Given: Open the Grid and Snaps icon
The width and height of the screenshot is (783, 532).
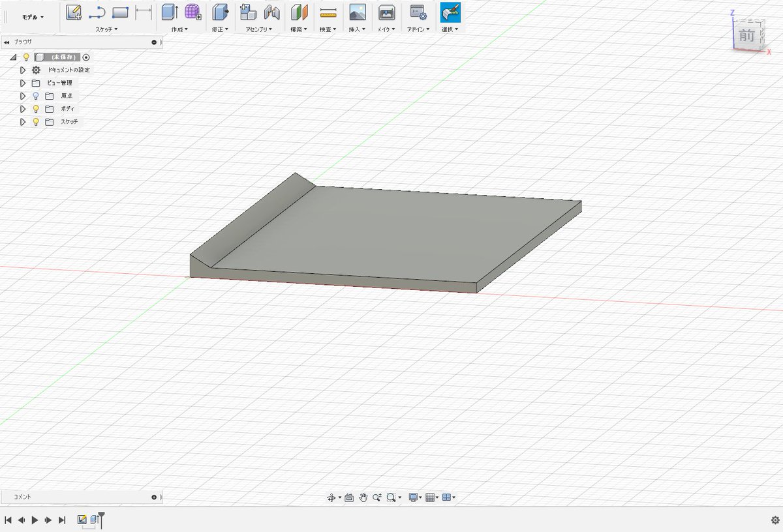Looking at the screenshot, I should tap(430, 497).
